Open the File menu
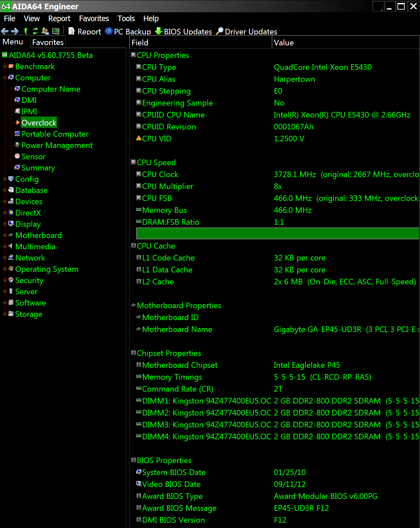 [10, 19]
